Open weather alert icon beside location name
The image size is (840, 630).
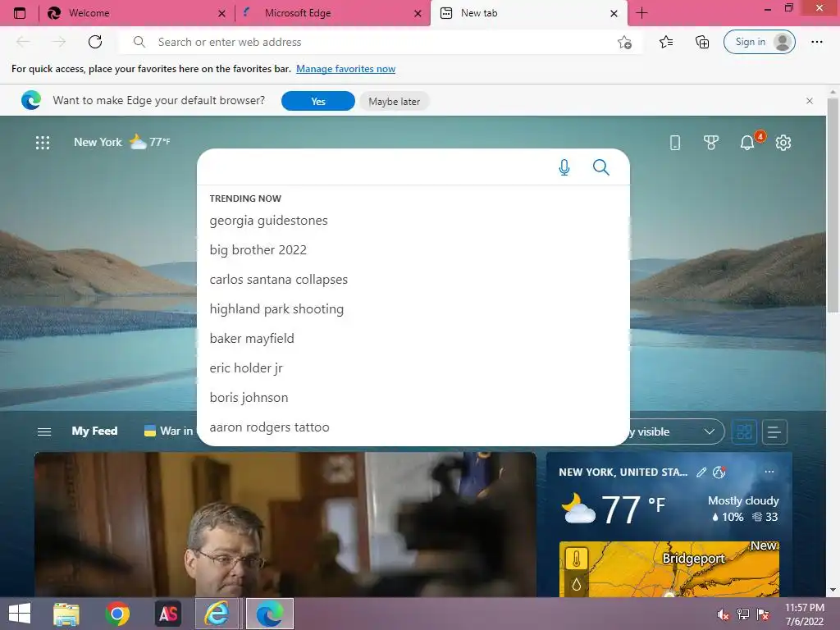[719, 472]
